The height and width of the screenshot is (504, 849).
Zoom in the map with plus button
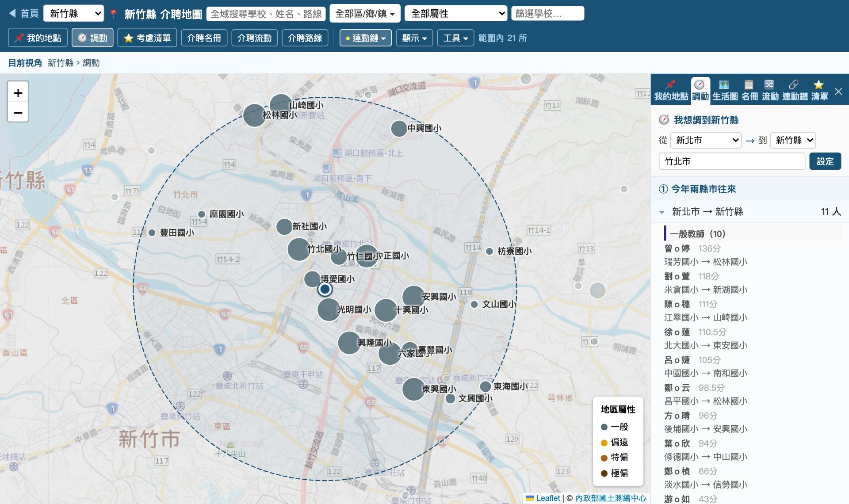coord(18,92)
